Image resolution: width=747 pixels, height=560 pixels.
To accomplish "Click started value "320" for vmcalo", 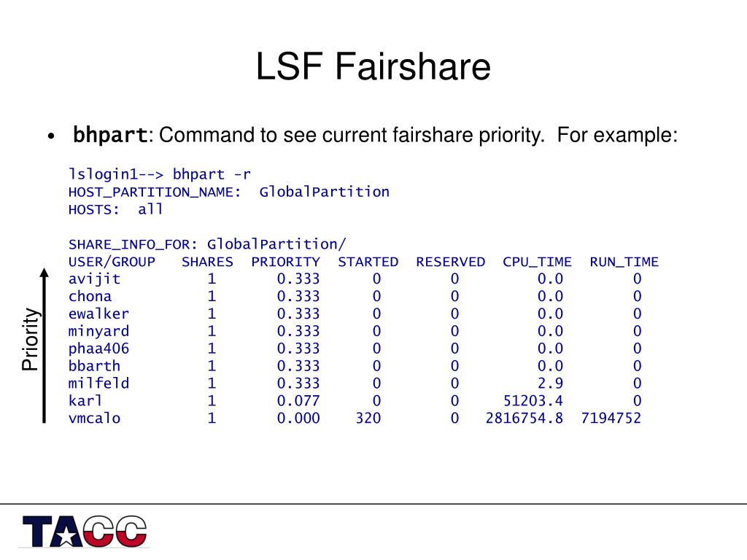I will (x=368, y=418).
